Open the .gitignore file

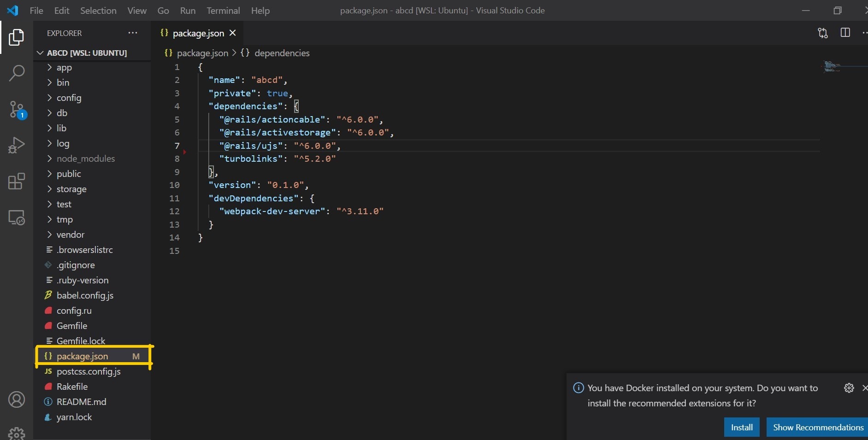(x=92, y=265)
